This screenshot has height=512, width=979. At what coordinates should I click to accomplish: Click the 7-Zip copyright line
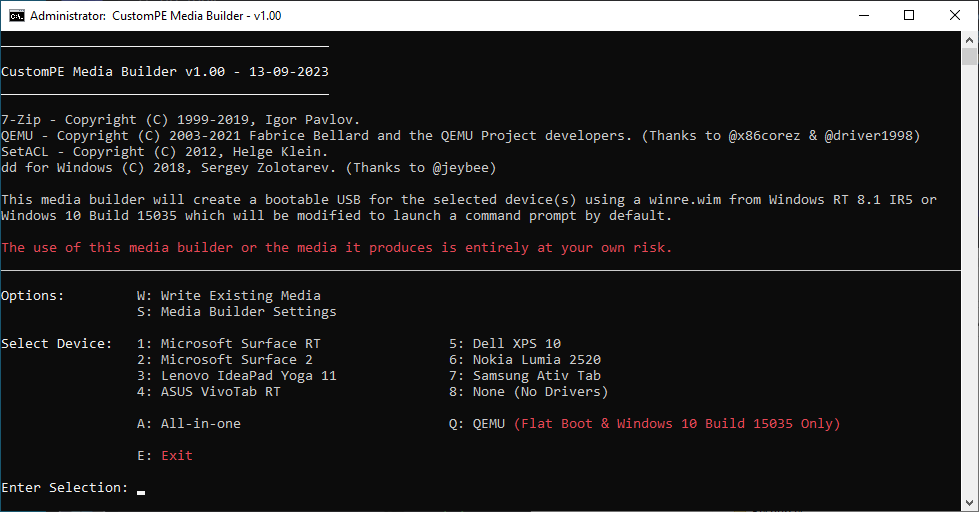pos(180,120)
